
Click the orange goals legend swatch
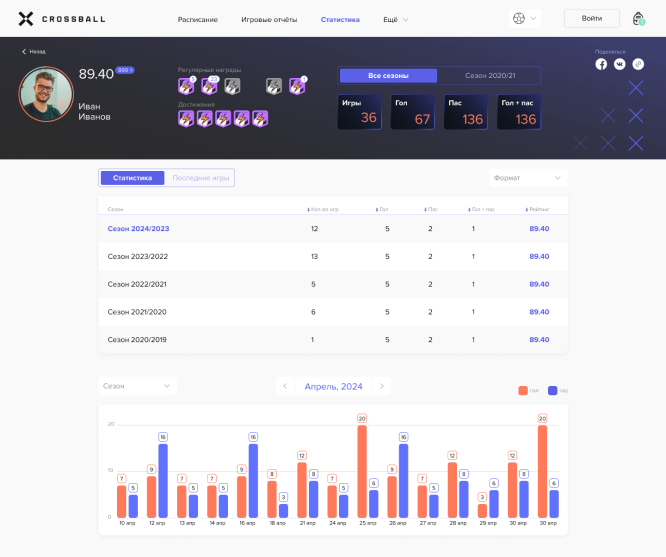click(x=522, y=391)
